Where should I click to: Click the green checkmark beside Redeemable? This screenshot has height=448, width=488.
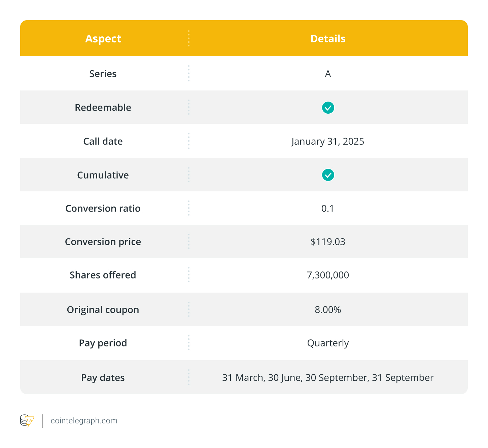coord(328,108)
